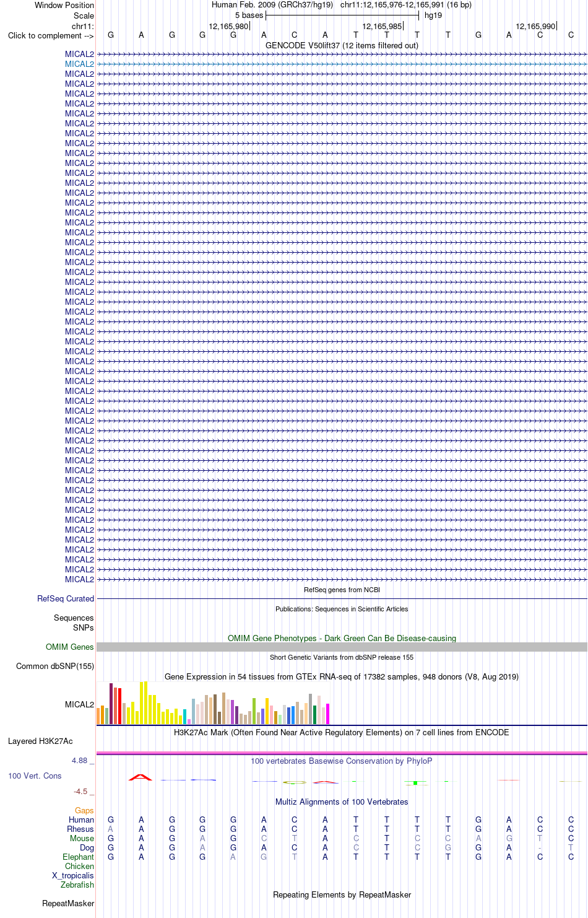Viewport: 588px width, 918px height.
Task: Click the magenta bar in GTEx expression chart
Action: coord(327,714)
